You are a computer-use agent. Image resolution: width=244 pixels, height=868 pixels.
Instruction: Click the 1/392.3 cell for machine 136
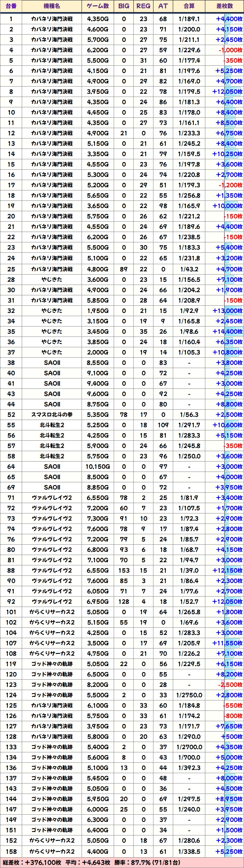click(189, 768)
